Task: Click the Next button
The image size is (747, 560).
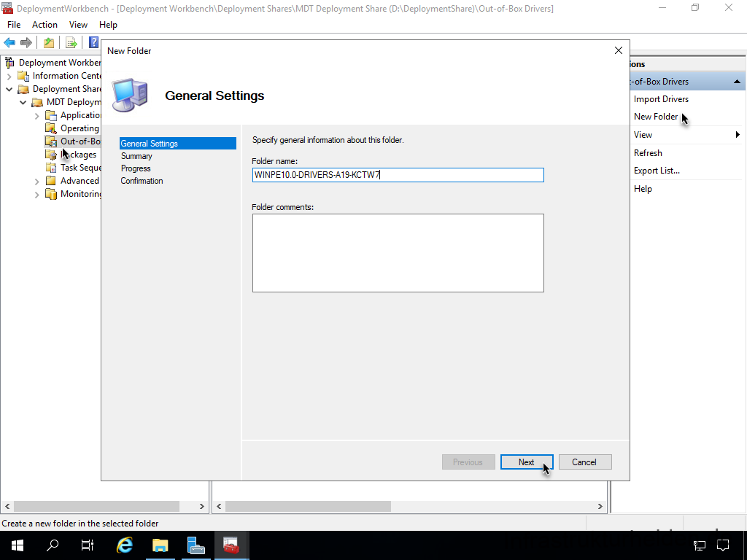Action: [527, 462]
